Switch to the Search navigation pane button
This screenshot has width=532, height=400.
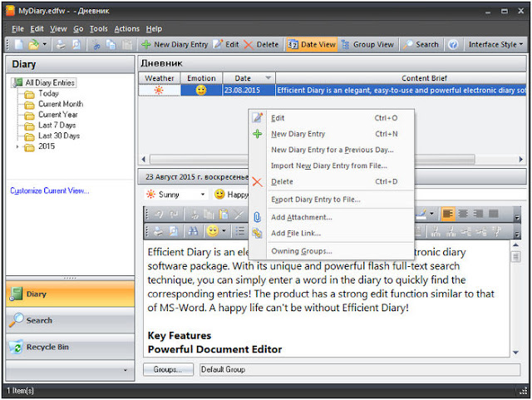click(70, 320)
